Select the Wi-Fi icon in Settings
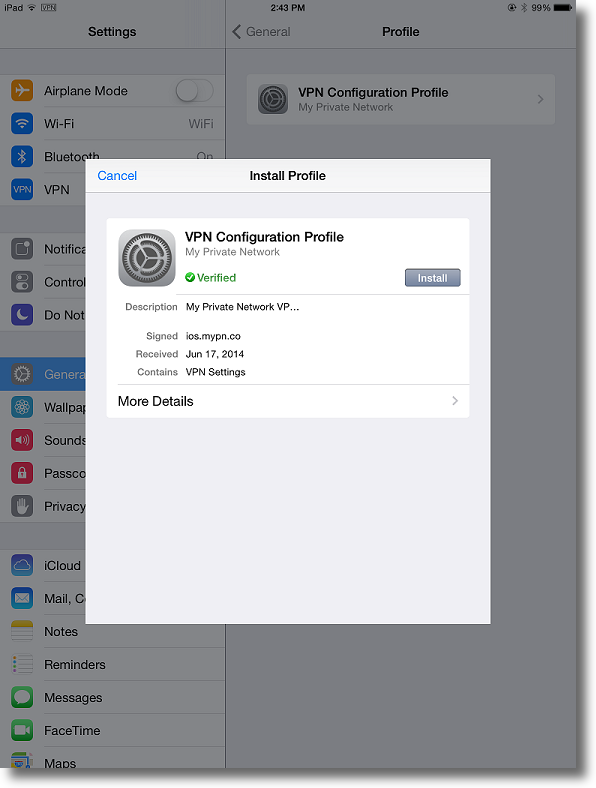Image resolution: width=596 pixels, height=788 pixels. pyautogui.click(x=22, y=124)
